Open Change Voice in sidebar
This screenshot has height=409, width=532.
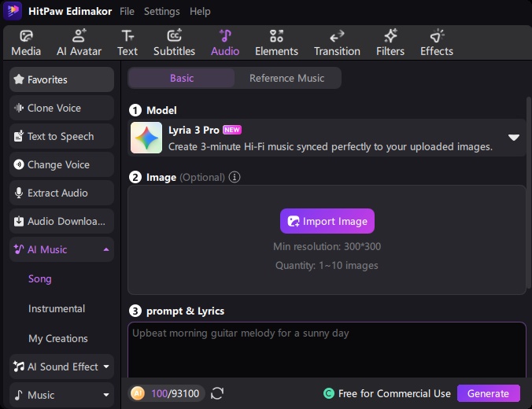point(61,164)
